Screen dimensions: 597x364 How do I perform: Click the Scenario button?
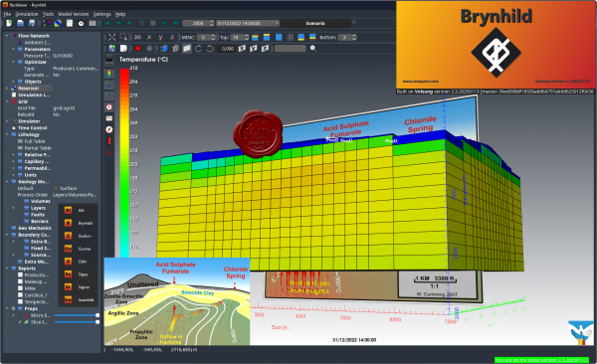[x=315, y=23]
